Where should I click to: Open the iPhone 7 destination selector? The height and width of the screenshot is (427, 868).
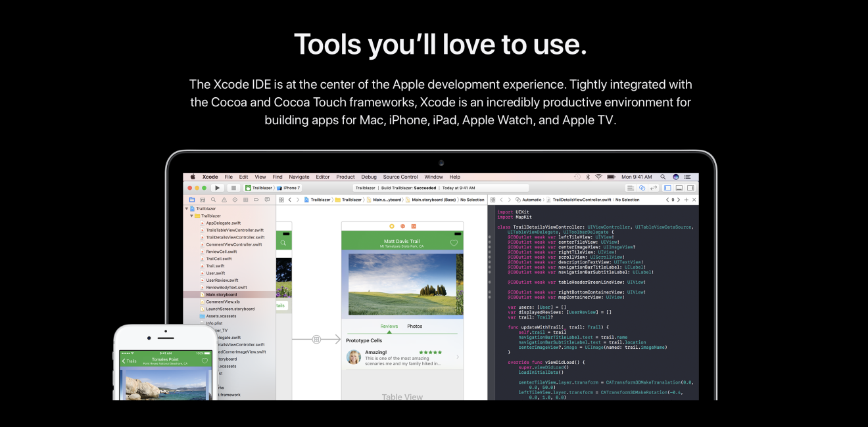tap(291, 187)
